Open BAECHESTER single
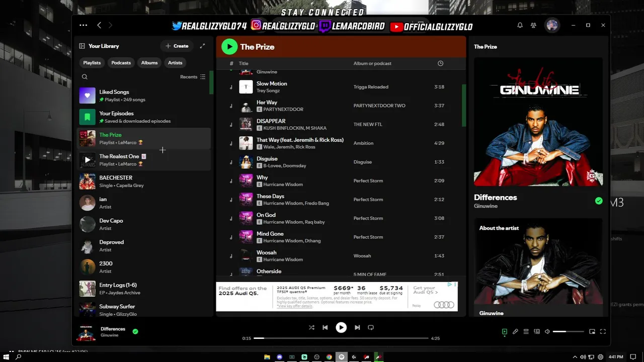 point(143,182)
